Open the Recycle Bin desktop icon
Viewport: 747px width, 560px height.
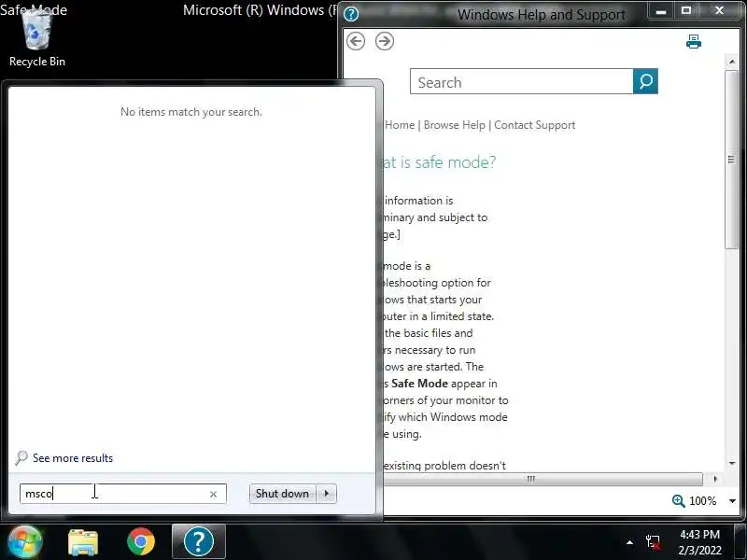(37, 39)
